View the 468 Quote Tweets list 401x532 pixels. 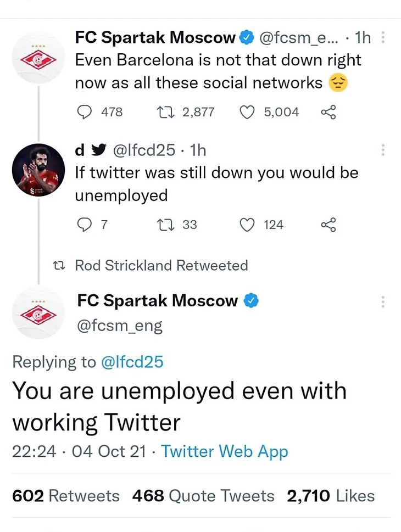(x=203, y=496)
